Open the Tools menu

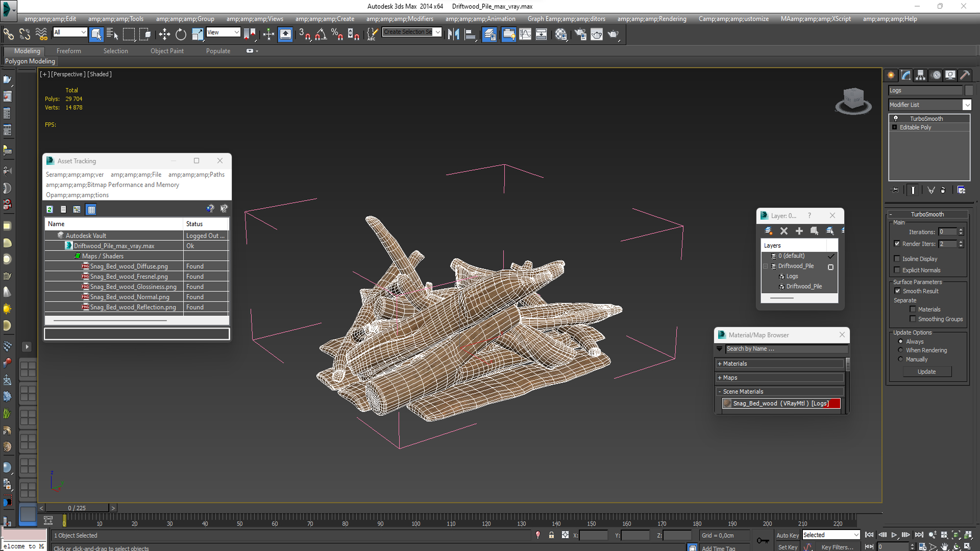point(116,19)
